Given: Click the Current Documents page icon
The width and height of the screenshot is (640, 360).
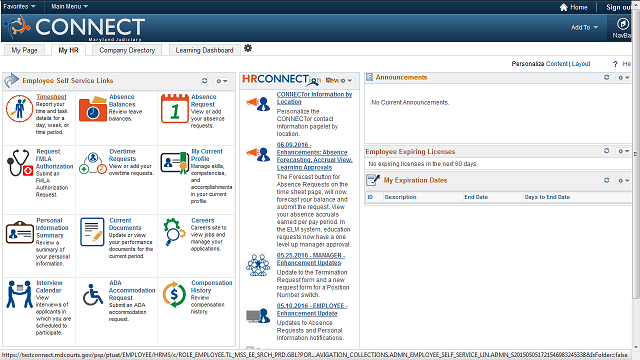Looking at the screenshot, I should coord(92,232).
